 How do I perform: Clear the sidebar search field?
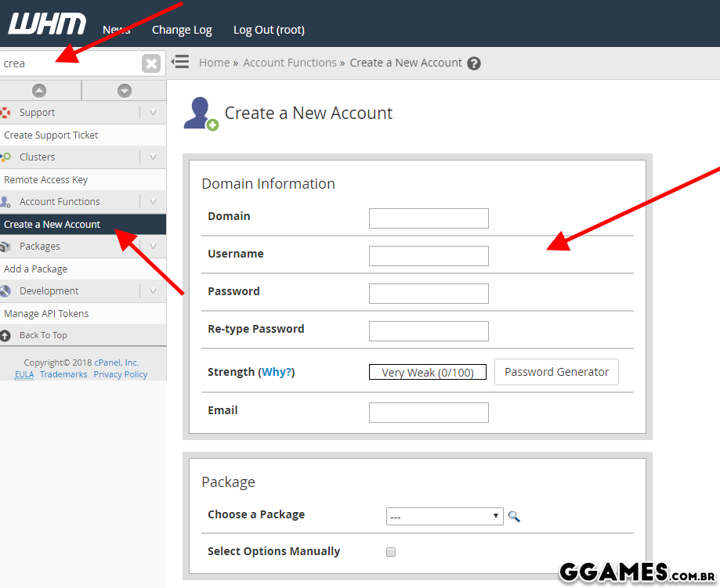(151, 63)
